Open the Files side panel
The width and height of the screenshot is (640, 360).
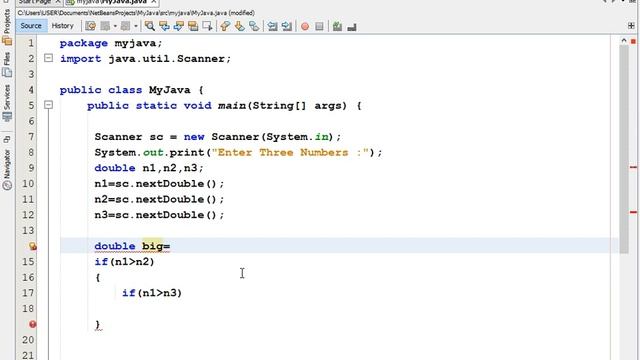pos(7,64)
